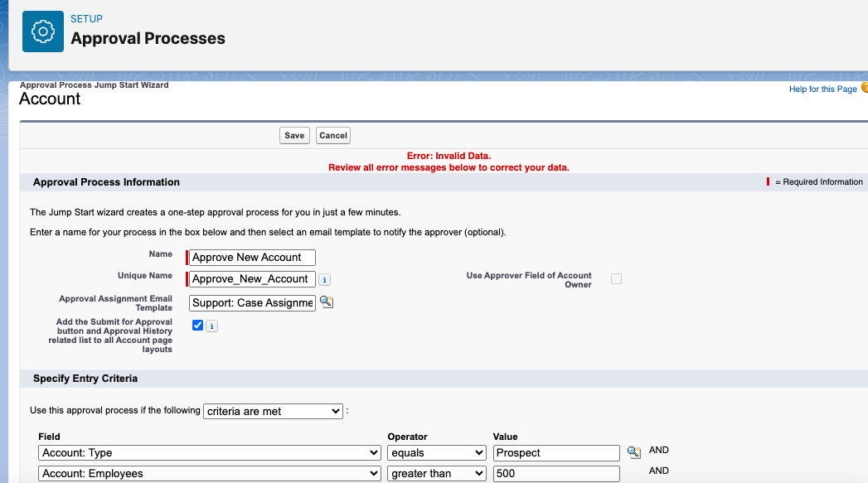Image resolution: width=868 pixels, height=483 pixels.
Task: Click the Value field containing Prospect
Action: pos(556,452)
